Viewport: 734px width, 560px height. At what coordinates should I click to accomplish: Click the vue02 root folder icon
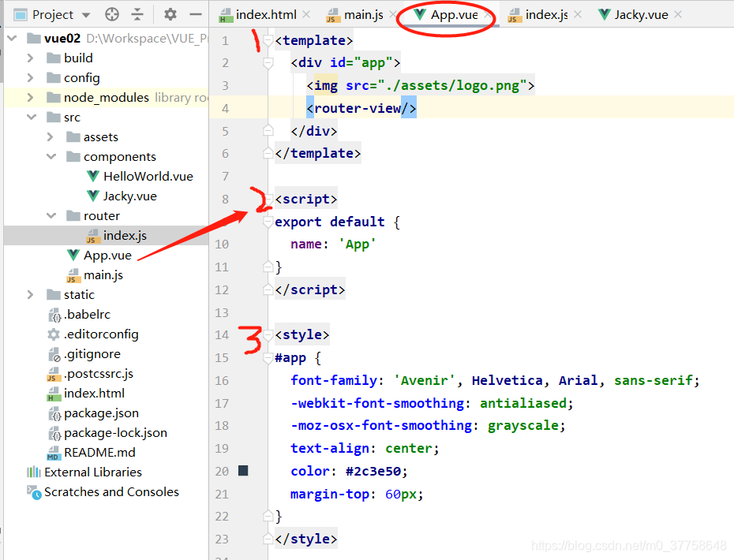click(x=34, y=39)
